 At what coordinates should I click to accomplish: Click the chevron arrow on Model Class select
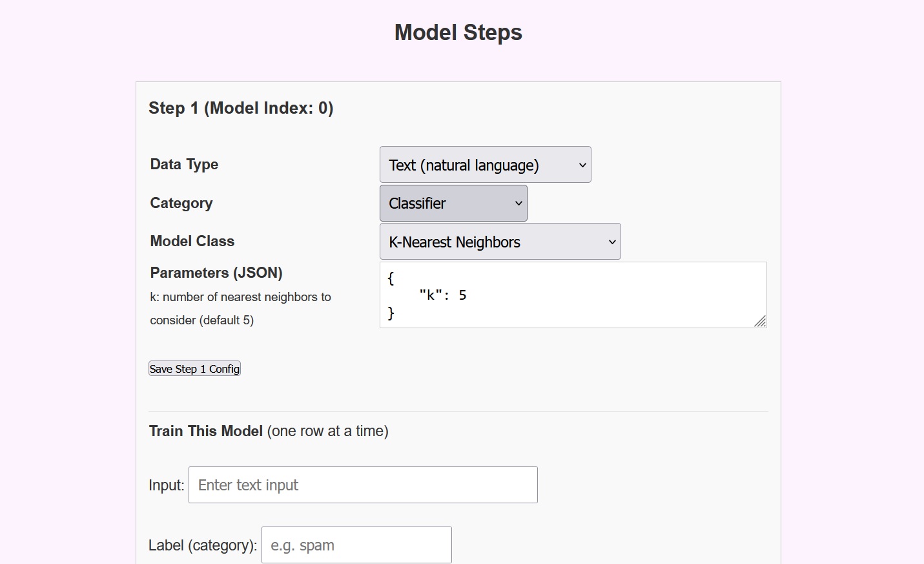tap(612, 242)
